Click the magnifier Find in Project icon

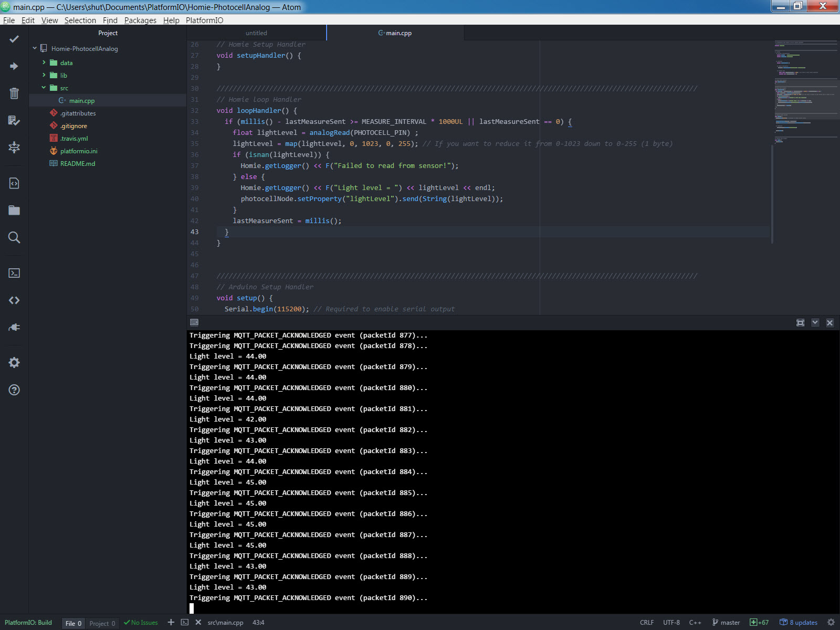click(14, 237)
